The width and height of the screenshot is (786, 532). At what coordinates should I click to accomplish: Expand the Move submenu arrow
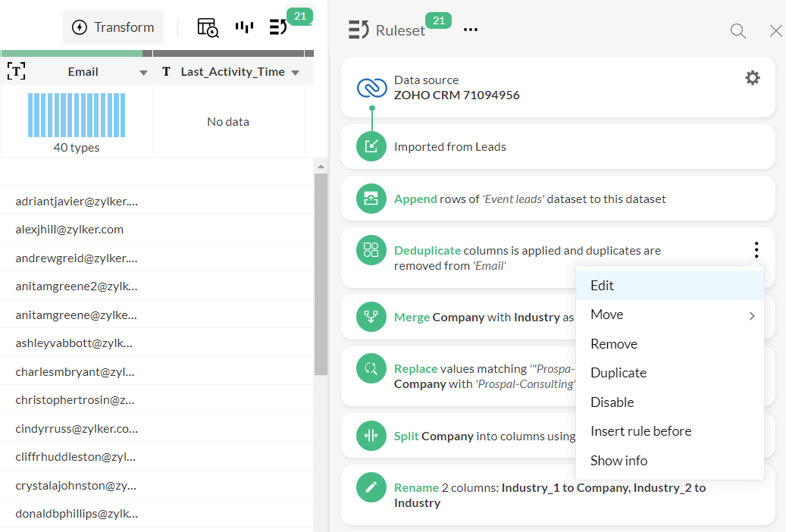pyautogui.click(x=752, y=316)
